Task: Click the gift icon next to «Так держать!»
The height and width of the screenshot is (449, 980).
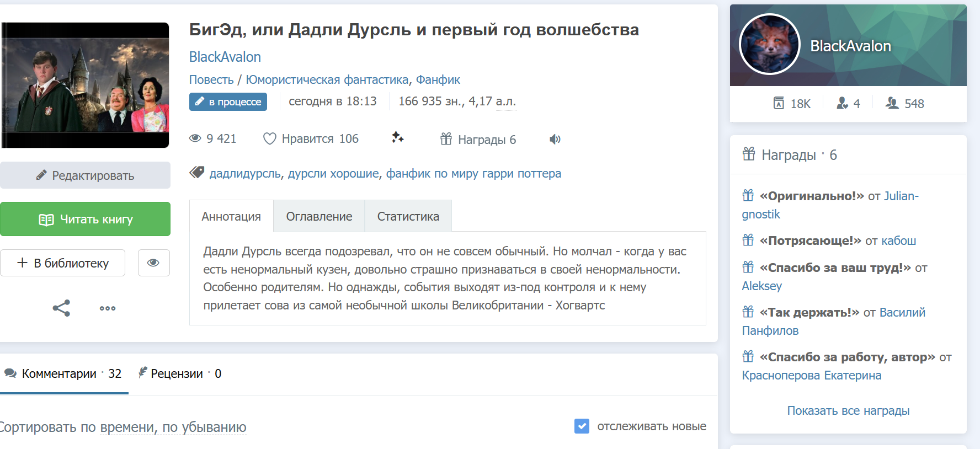Action: tap(748, 312)
